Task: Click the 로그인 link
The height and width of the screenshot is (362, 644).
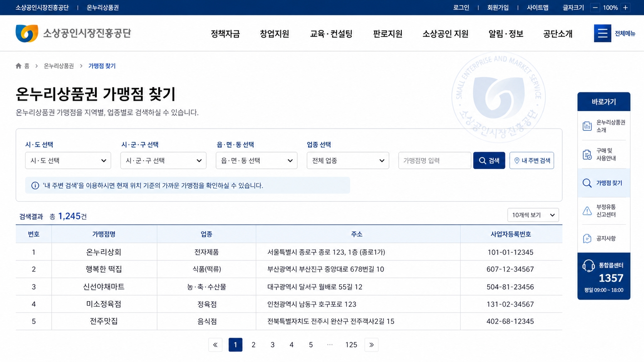Action: (x=461, y=8)
